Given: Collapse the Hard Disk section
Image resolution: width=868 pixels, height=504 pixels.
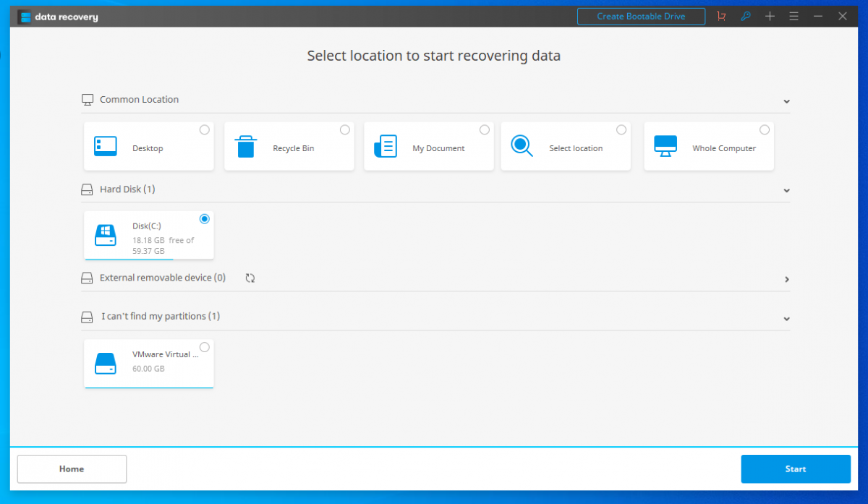Looking at the screenshot, I should coord(786,191).
